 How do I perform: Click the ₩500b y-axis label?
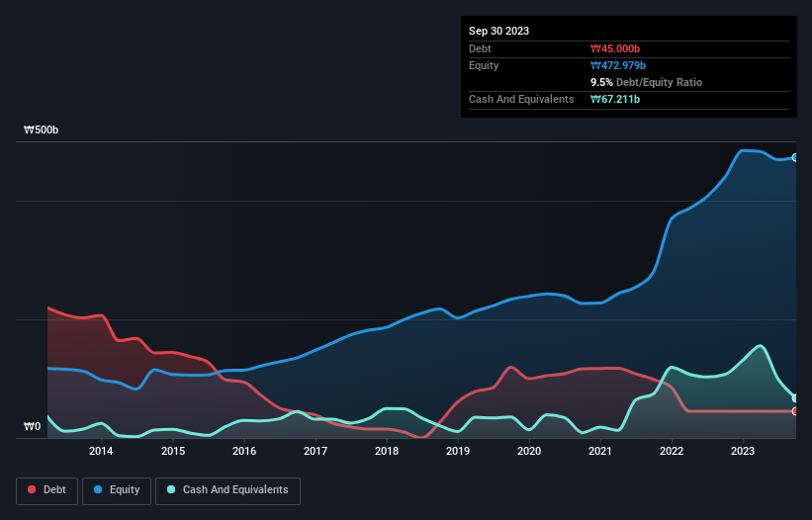[x=41, y=130]
